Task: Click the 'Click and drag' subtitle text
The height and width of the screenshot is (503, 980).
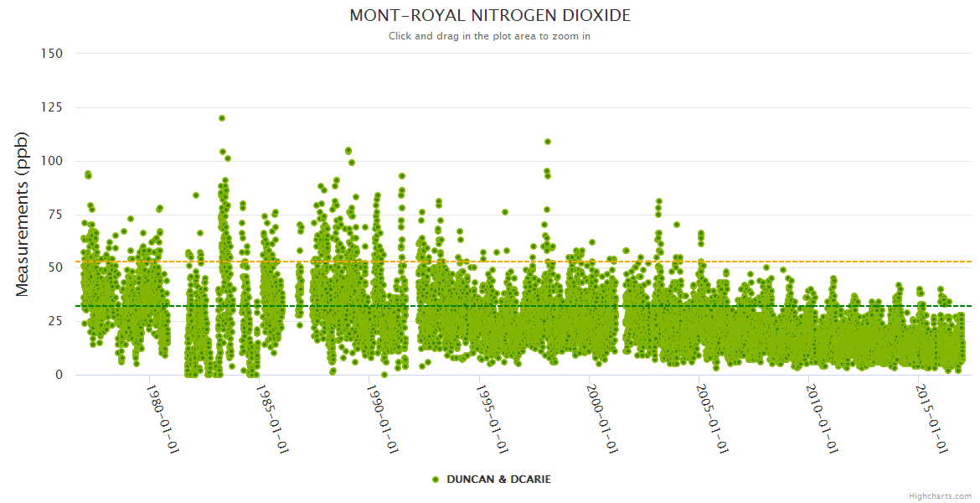Action: pos(489,36)
